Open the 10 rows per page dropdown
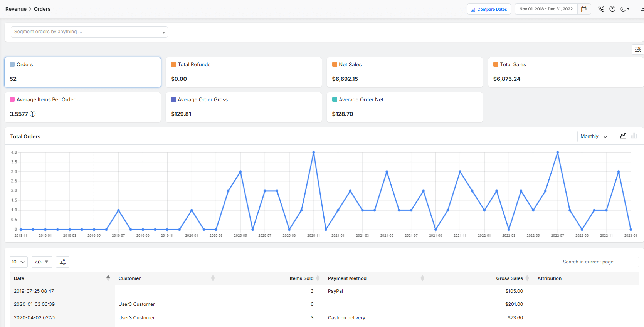 18,262
